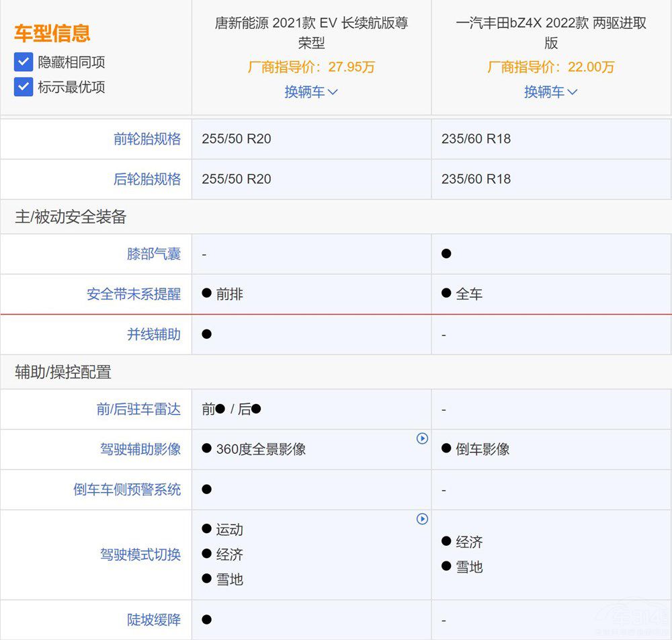Click the 陡坡缓降 row heading
The width and height of the screenshot is (672, 640).
coord(154,620)
